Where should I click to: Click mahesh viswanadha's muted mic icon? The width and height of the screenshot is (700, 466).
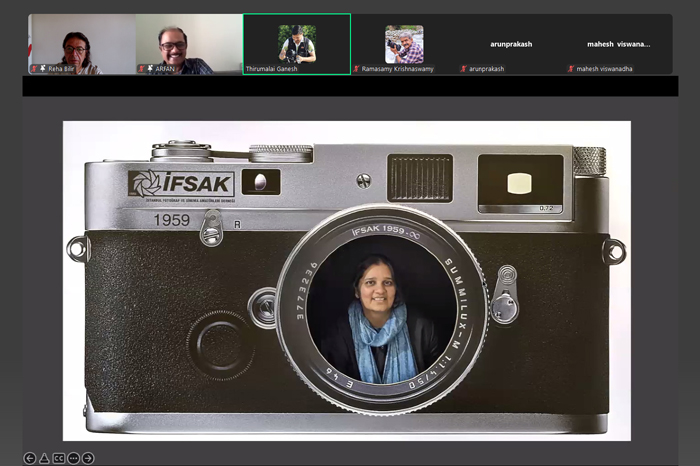click(x=571, y=69)
